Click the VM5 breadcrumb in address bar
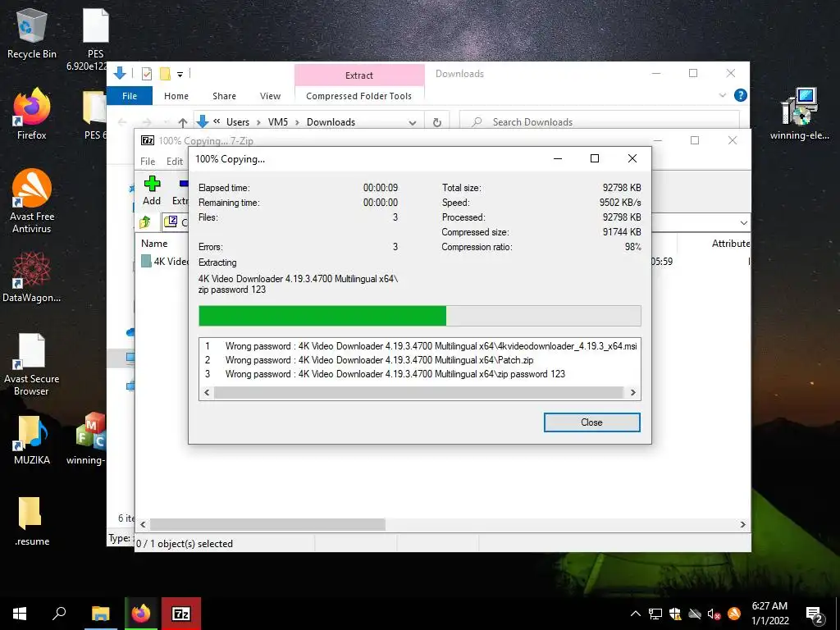 tap(277, 122)
